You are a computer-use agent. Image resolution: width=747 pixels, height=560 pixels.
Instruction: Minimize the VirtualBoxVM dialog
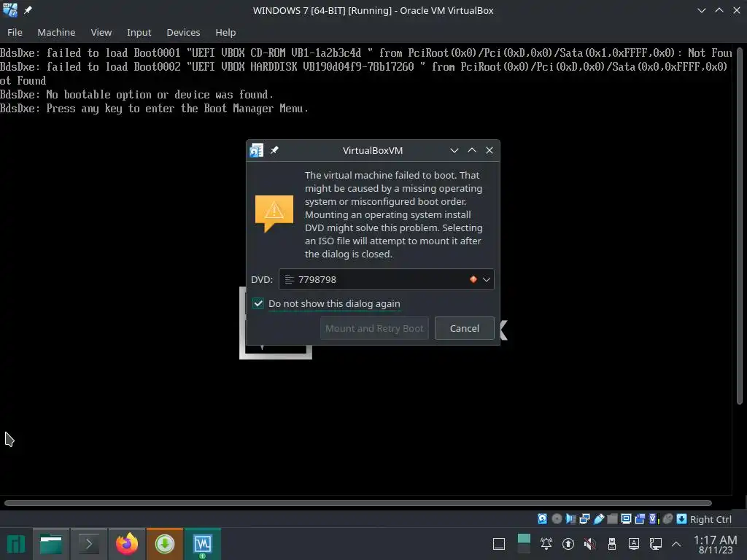coord(454,150)
